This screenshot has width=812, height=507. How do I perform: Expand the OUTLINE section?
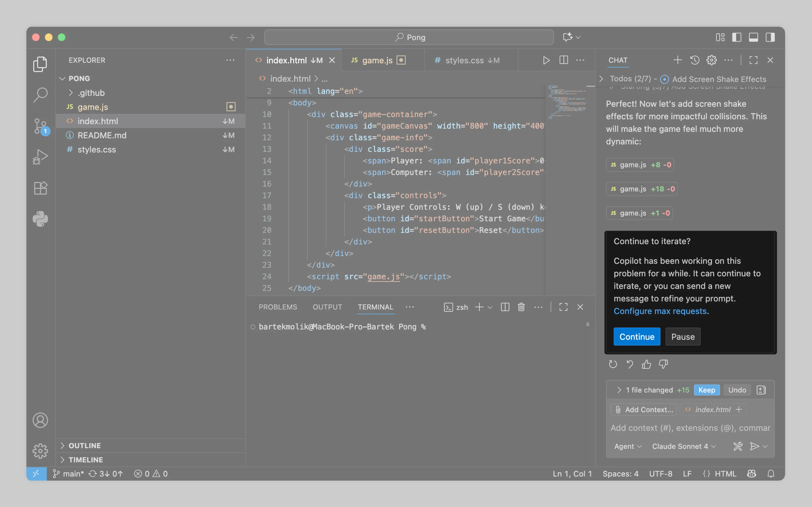(x=84, y=445)
